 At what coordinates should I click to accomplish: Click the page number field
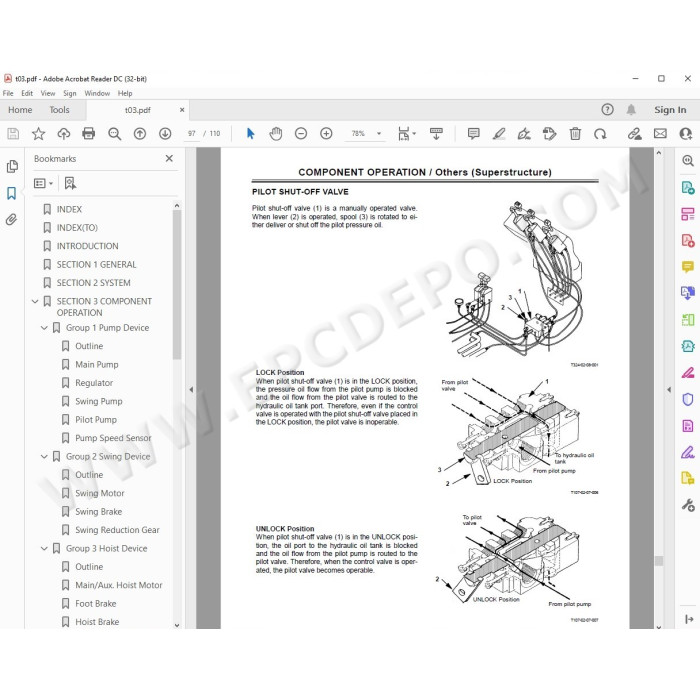point(192,133)
